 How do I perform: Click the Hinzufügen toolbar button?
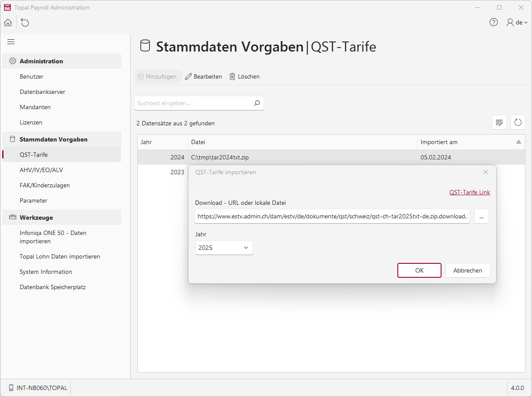click(157, 76)
